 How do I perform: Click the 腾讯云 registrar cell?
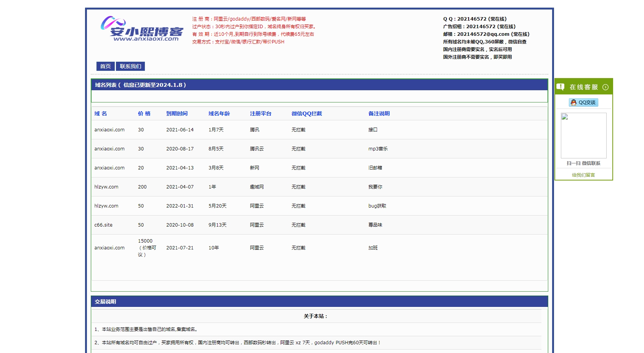pos(257,149)
